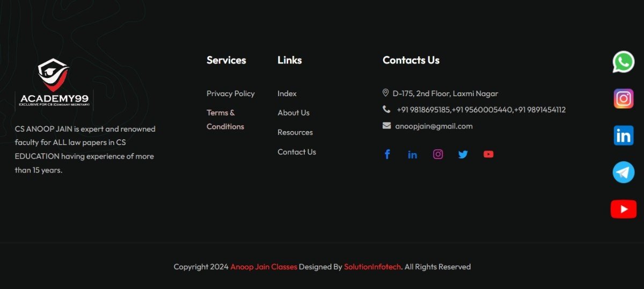The height and width of the screenshot is (289, 644).
Task: Open the small LinkedIn icon in footer
Action: tap(412, 155)
